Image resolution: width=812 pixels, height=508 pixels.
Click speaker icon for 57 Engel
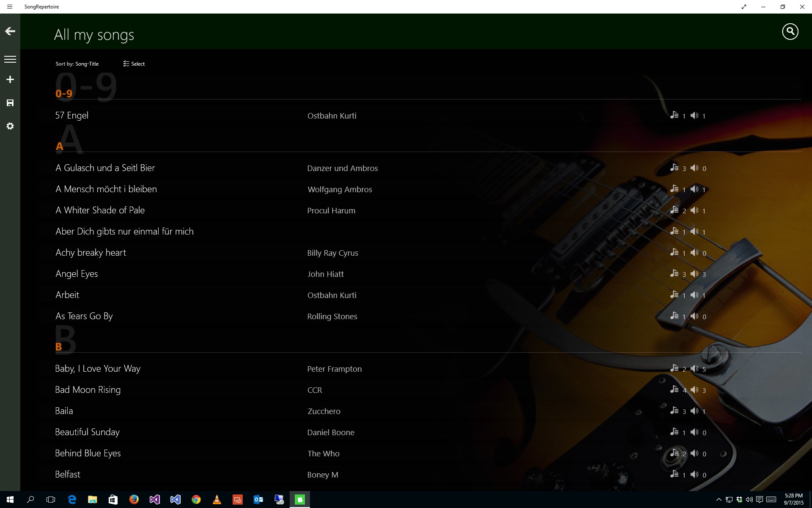694,115
